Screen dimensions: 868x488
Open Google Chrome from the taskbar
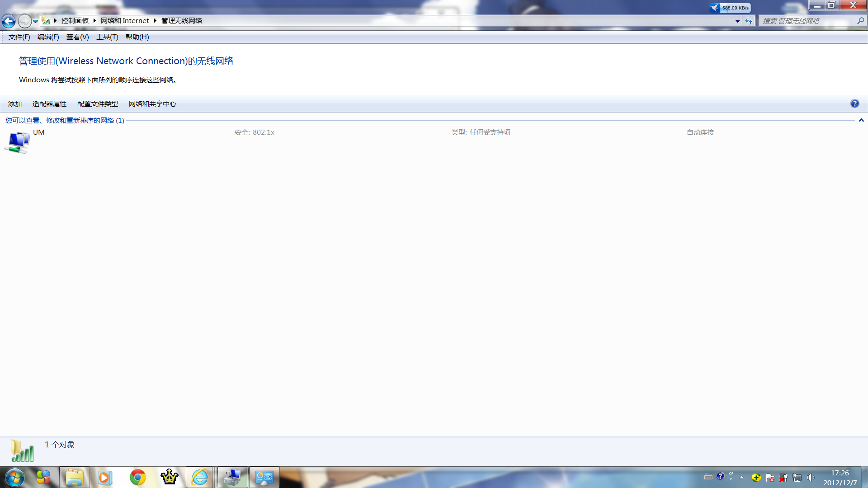click(137, 477)
